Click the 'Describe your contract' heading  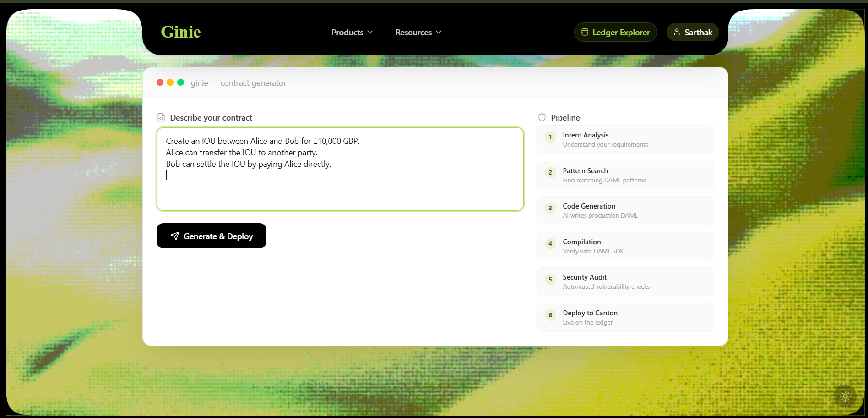coord(211,118)
